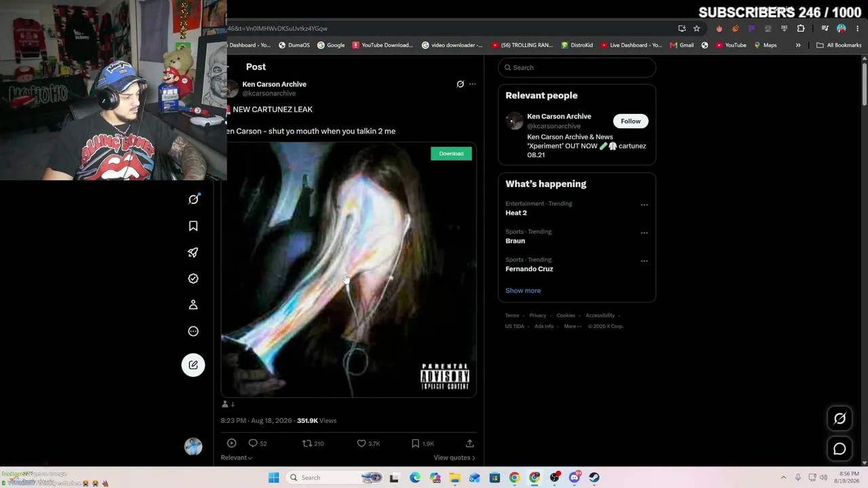Open the DumaOS bookmark

point(294,45)
